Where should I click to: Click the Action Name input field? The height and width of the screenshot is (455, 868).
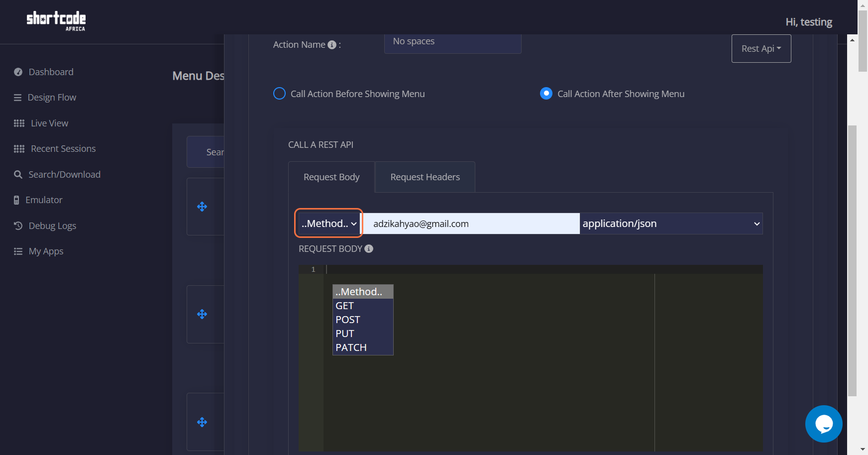(453, 43)
